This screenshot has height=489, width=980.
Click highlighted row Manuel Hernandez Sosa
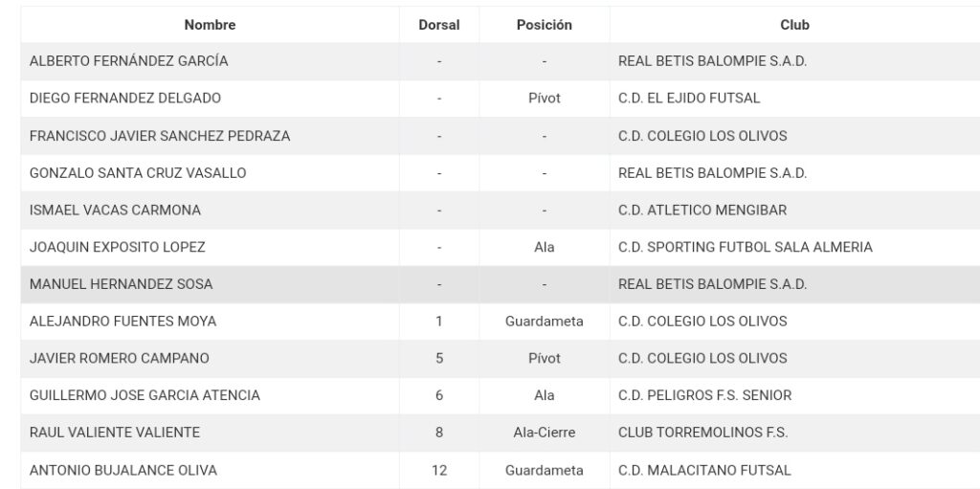500,284
